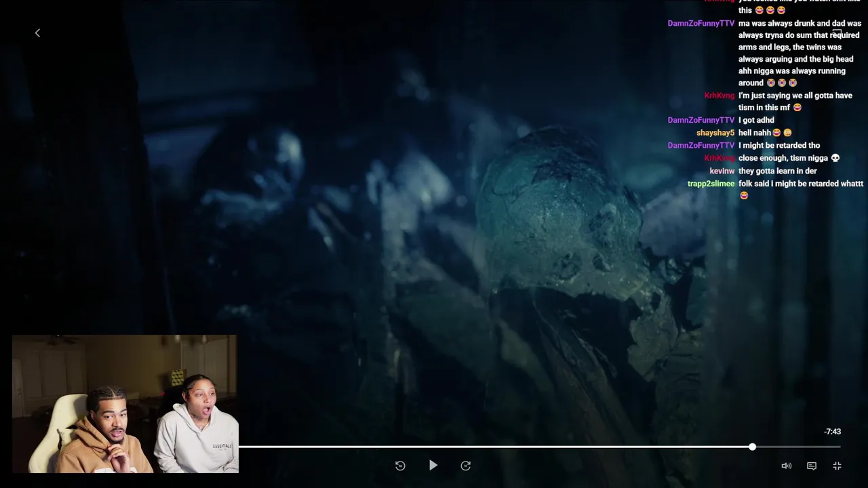Screen dimensions: 868x488
Task: Click username kevinw in chat
Action: click(722, 171)
